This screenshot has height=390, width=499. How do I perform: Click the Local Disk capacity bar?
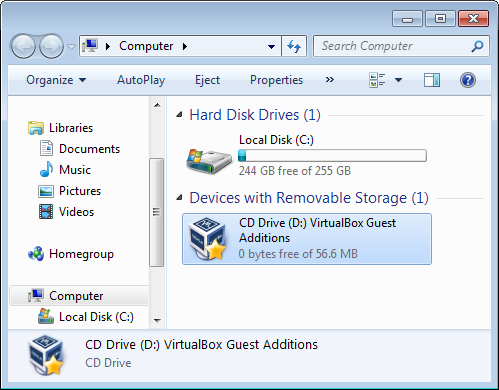click(332, 156)
